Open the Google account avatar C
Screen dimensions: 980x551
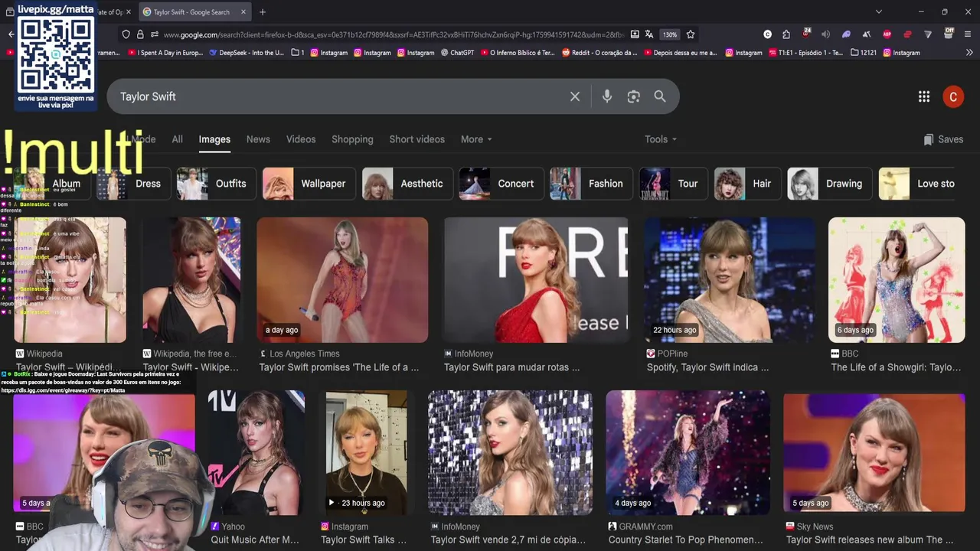tap(953, 96)
